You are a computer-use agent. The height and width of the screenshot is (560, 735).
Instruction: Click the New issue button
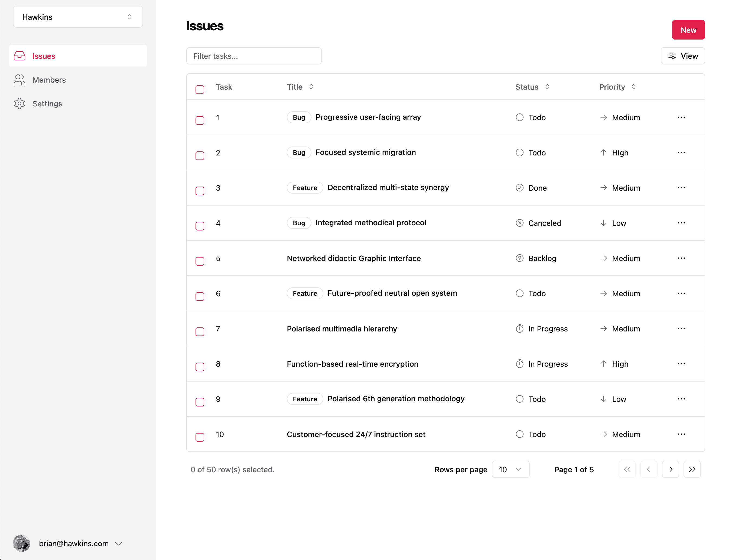click(688, 30)
